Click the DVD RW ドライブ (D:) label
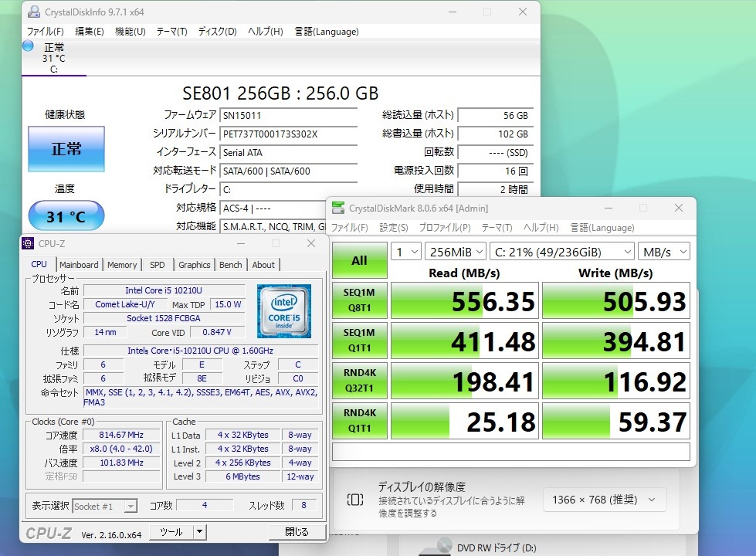756x556 pixels. pyautogui.click(x=497, y=548)
